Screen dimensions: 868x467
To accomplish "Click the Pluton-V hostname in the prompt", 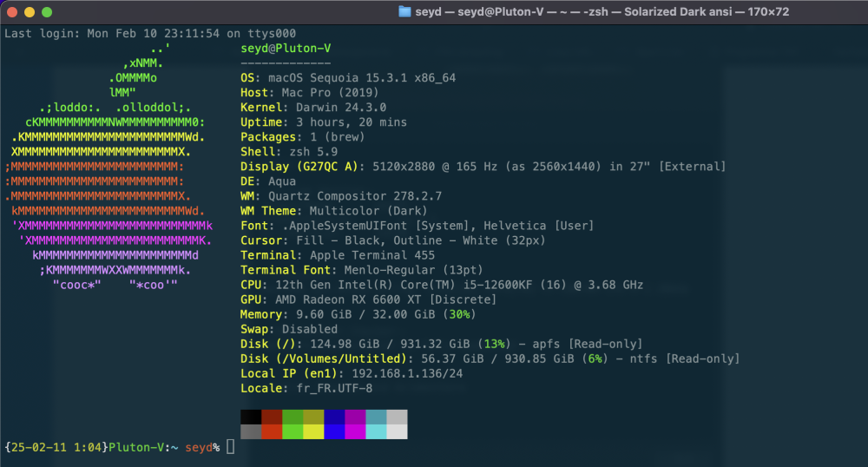I will pyautogui.click(x=136, y=447).
